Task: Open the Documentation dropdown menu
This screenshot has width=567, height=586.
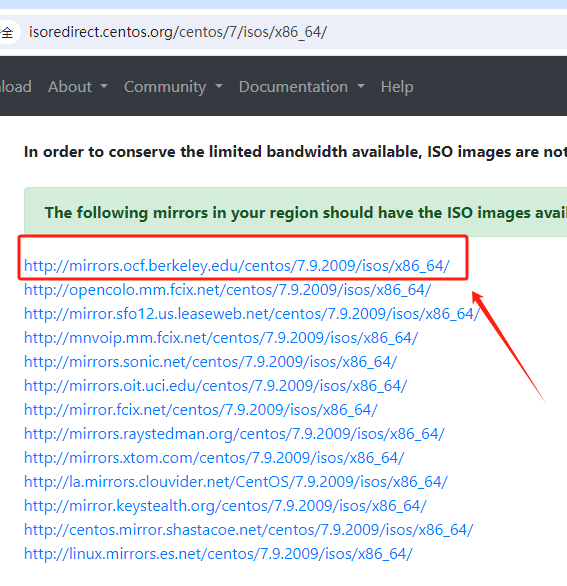Action: 301,87
